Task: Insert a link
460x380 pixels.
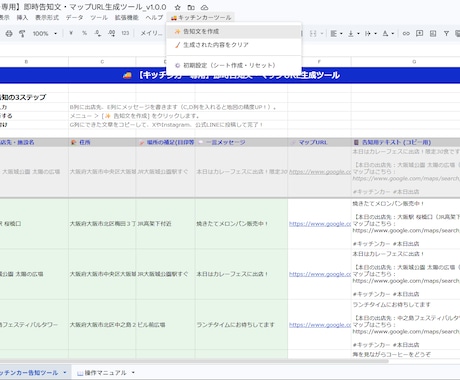Action: click(x=406, y=33)
